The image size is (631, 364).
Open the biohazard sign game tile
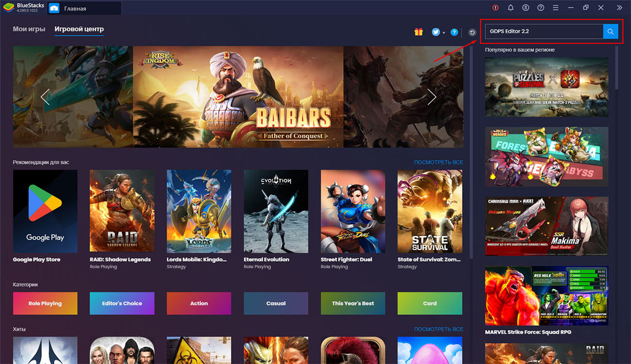(199, 350)
